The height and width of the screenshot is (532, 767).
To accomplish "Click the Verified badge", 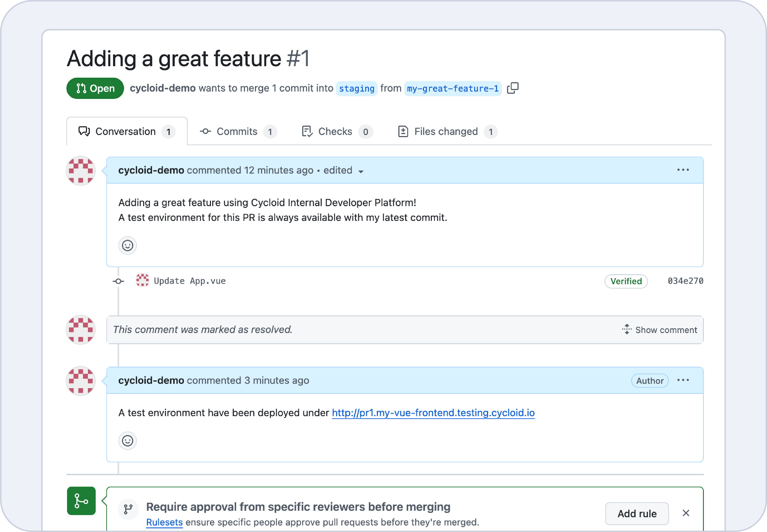I will [626, 281].
